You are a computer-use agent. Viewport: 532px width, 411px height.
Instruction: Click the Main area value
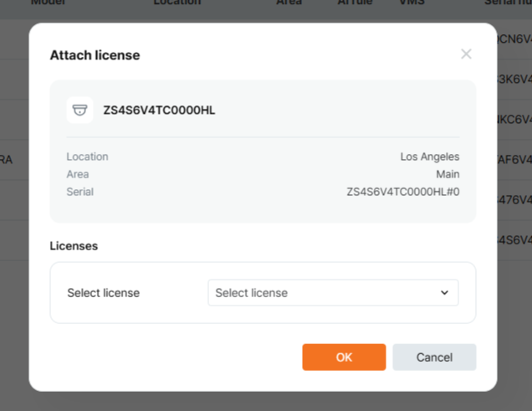(x=448, y=174)
